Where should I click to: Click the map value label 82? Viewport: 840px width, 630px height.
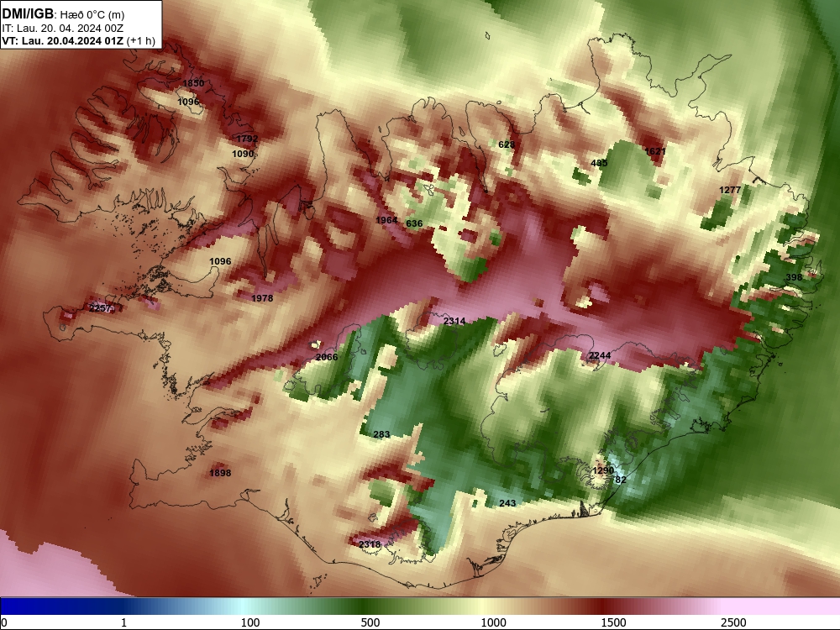(x=621, y=480)
